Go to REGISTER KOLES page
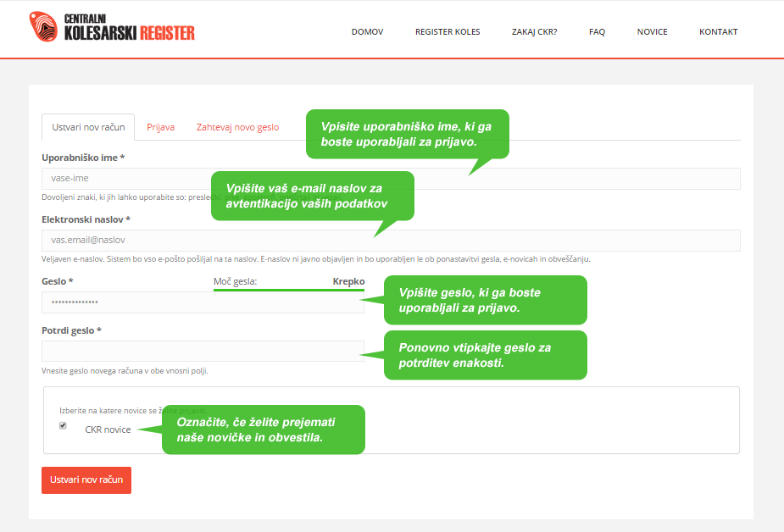The image size is (784, 532). pyautogui.click(x=448, y=32)
